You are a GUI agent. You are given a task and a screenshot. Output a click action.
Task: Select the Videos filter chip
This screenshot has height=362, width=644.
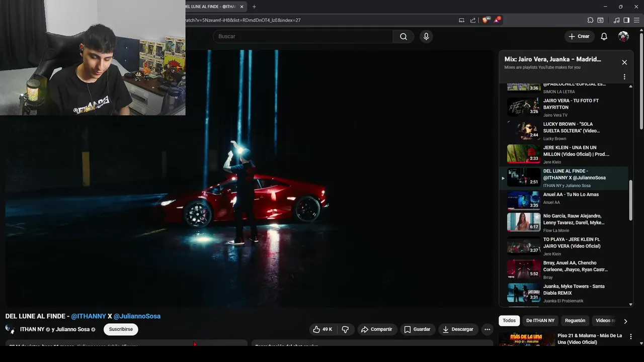tap(604, 321)
